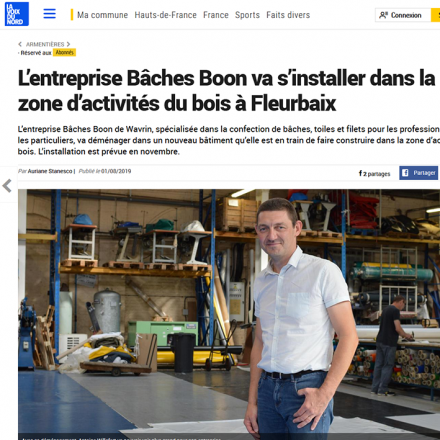Click the Connexion login button
Image resolution: width=440 pixels, height=440 pixels.
click(403, 15)
